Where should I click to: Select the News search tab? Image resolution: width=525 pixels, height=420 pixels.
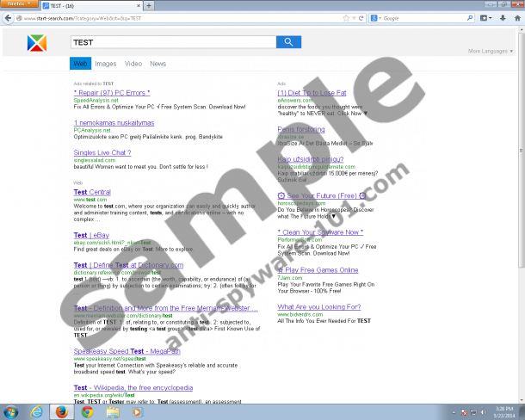pos(157,64)
